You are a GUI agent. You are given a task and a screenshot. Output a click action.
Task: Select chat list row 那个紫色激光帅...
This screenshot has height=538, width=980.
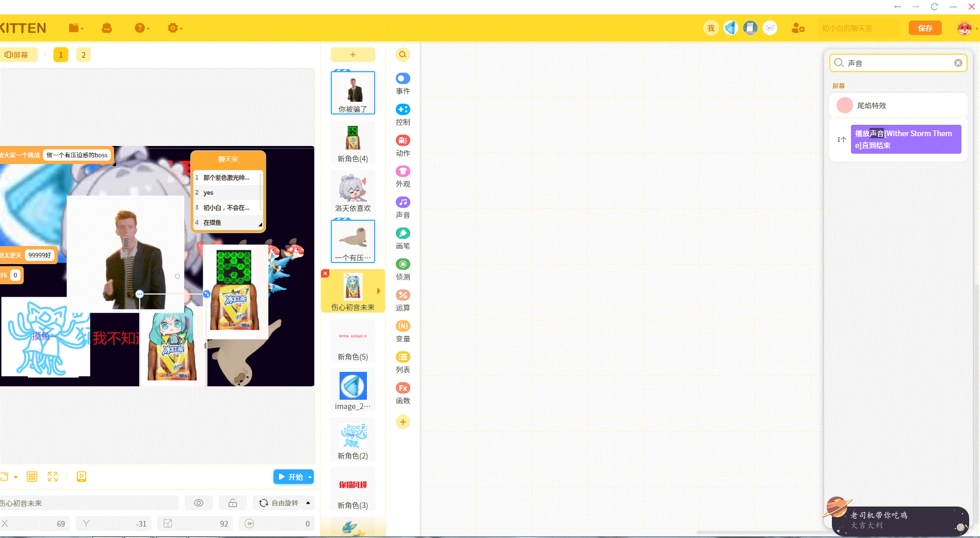227,177
